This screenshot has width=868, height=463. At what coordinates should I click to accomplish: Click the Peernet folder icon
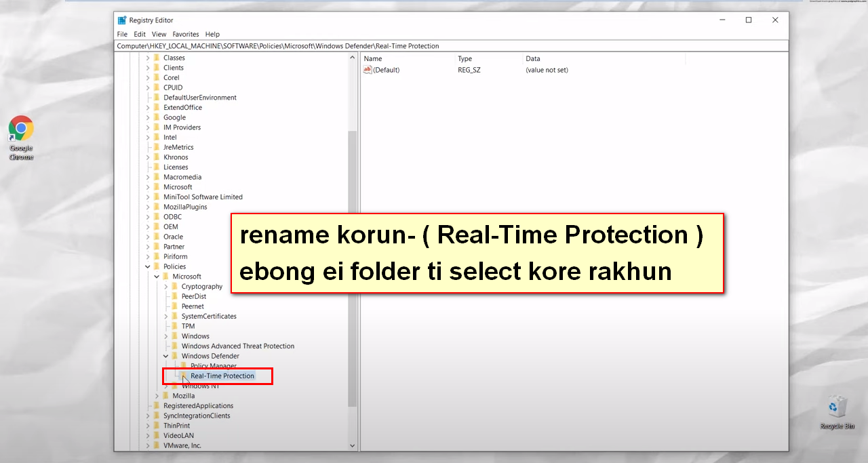tap(175, 306)
